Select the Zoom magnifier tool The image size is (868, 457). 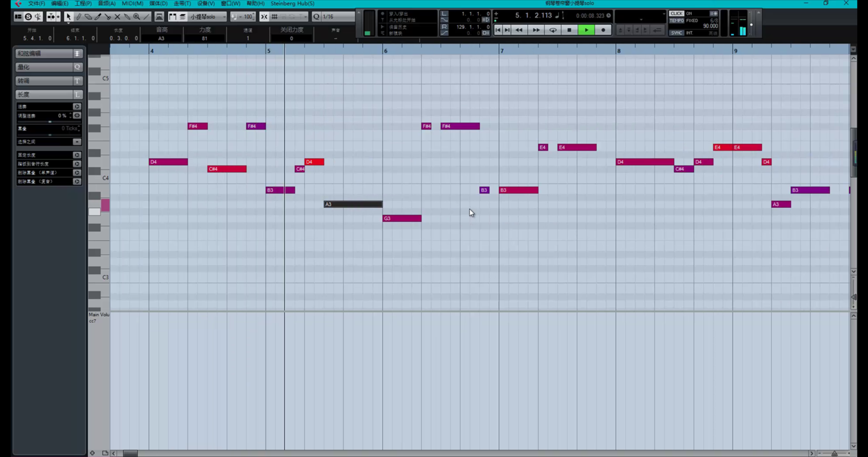[x=137, y=17]
